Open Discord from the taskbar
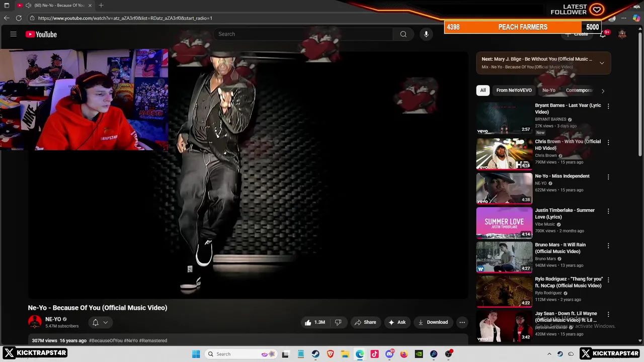The height and width of the screenshot is (362, 644). pos(389,354)
